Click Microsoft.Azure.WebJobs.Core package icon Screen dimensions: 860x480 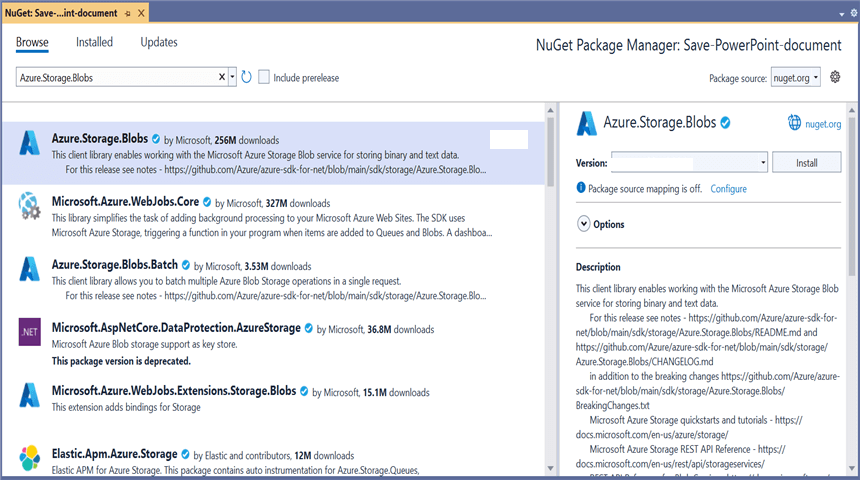pos(30,206)
